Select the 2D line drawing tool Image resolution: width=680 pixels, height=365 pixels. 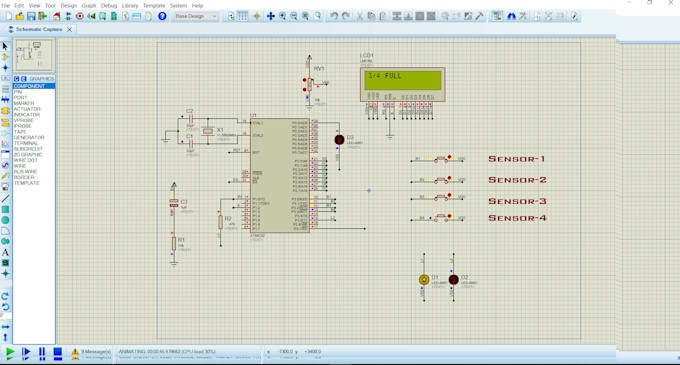click(x=5, y=199)
